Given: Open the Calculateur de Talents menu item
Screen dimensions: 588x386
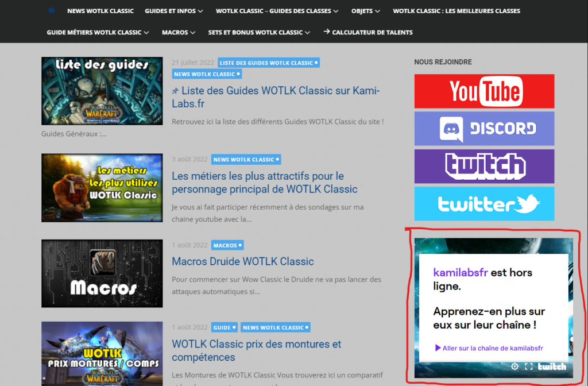Looking at the screenshot, I should pyautogui.click(x=368, y=32).
